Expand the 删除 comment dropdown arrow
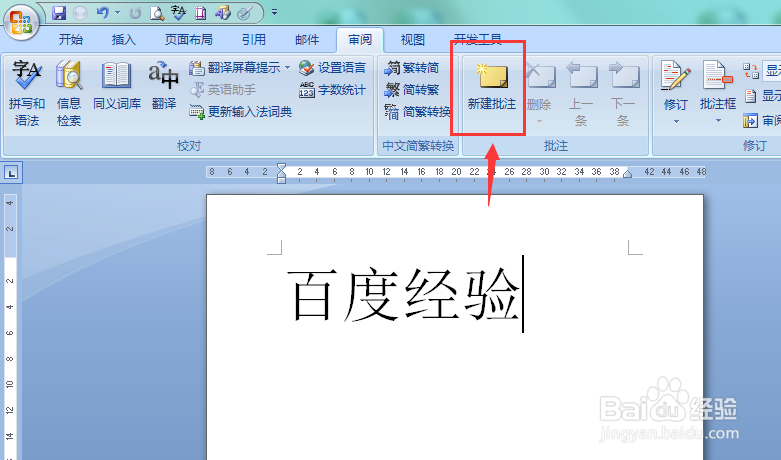The width and height of the screenshot is (781, 460). coord(539,121)
